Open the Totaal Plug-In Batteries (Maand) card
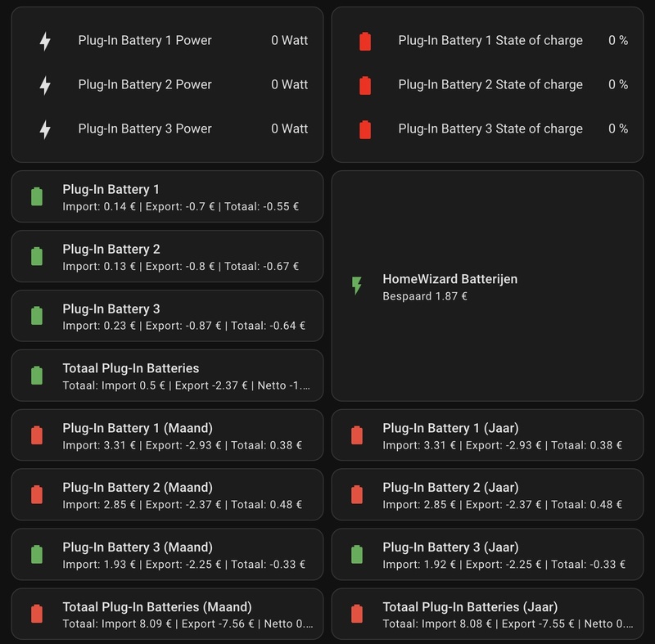The width and height of the screenshot is (655, 644). (167, 615)
